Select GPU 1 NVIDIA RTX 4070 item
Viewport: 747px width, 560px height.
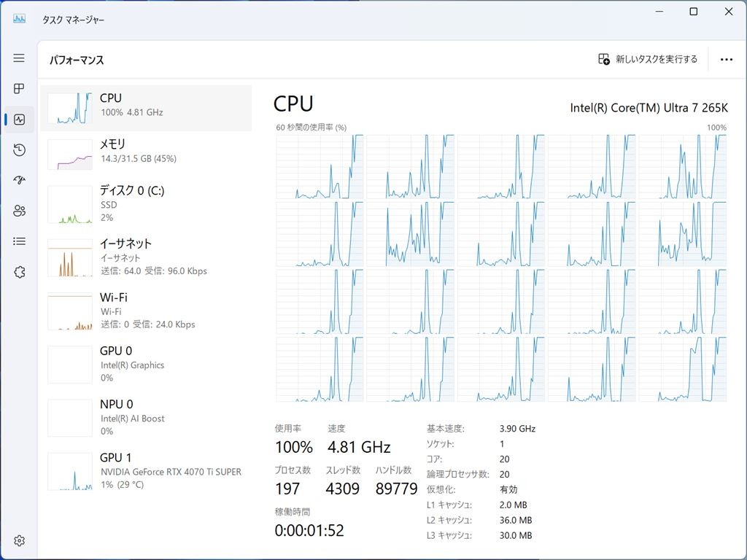pyautogui.click(x=146, y=470)
